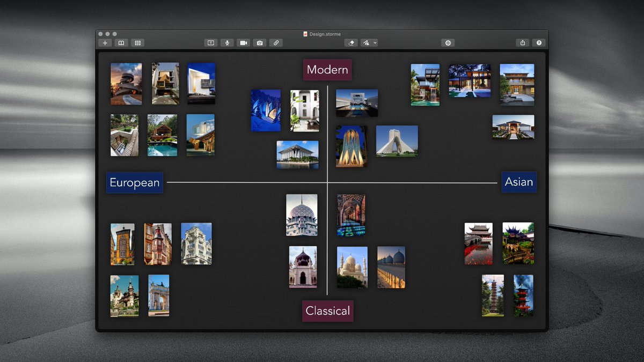Open the help question mark icon
The width and height of the screenshot is (644, 362).
tap(538, 42)
